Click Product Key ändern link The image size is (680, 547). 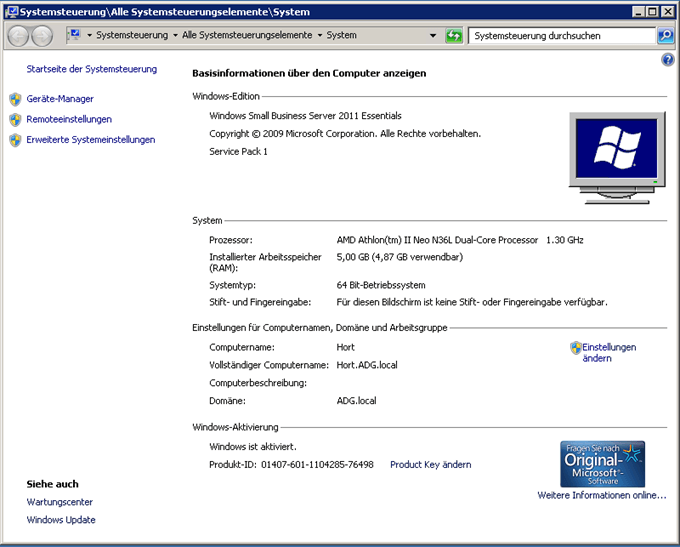(431, 465)
